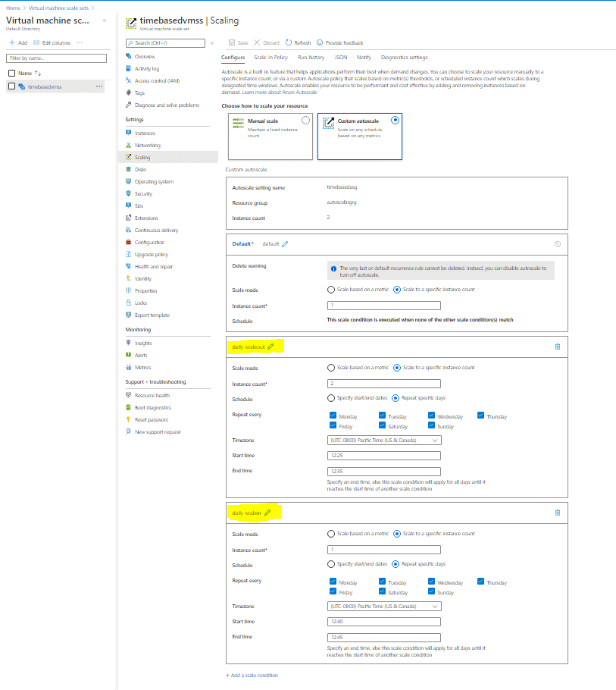Click the Alerts icon under Monitoring
This screenshot has width=616, height=690.
point(128,355)
